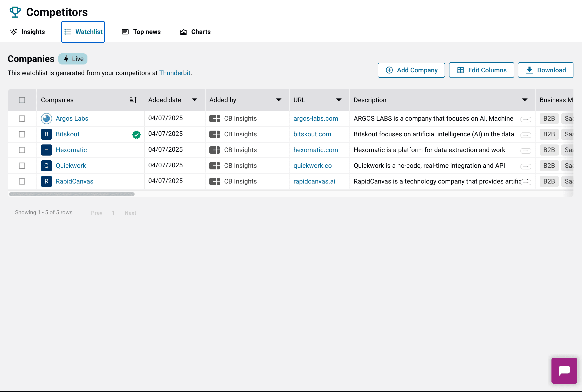Open the purple chat widget icon
The image size is (582, 392).
tap(564, 371)
